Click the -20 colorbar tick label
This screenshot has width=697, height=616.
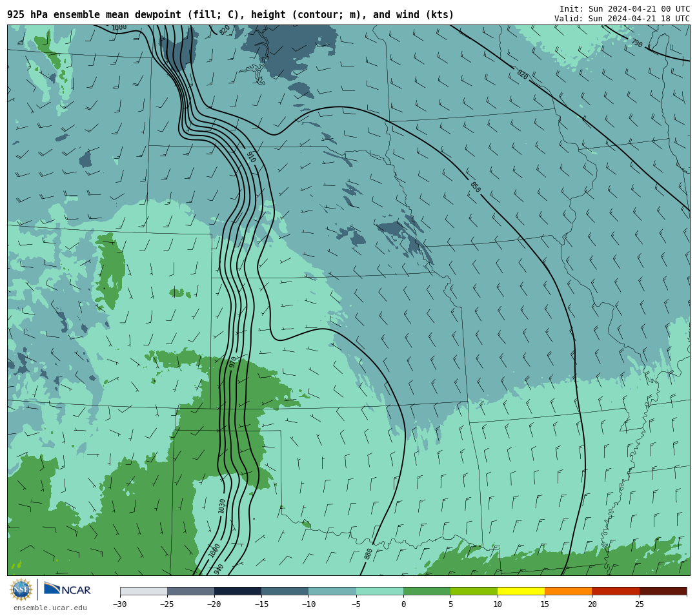pos(214,604)
